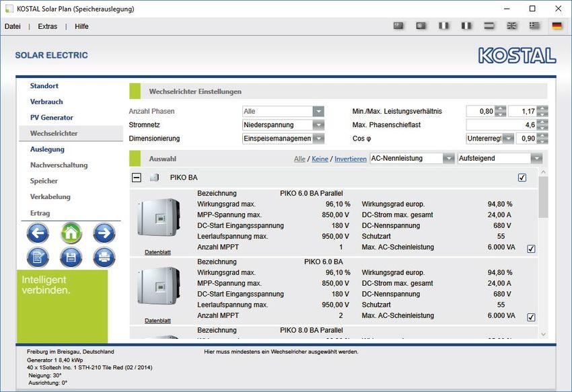Click the KOSTAL Solar Plan title bar icon
Image resolution: width=572 pixels, height=392 pixels.
(9, 9)
